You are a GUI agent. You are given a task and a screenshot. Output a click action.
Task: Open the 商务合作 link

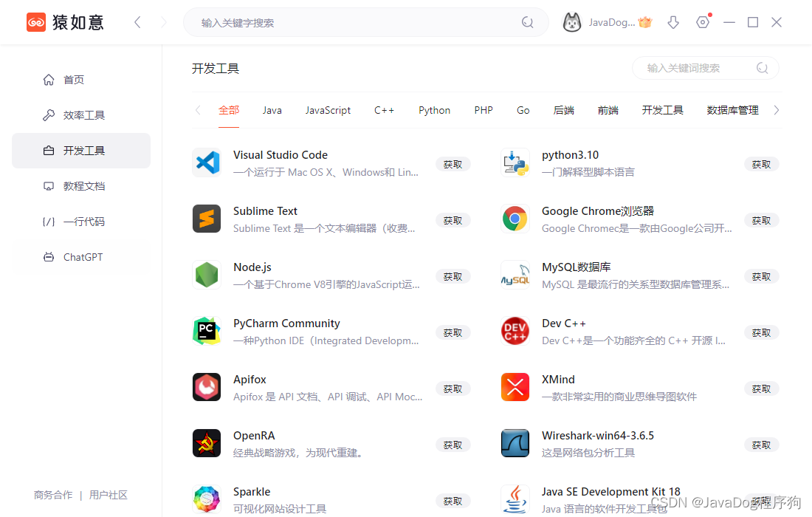(53, 495)
